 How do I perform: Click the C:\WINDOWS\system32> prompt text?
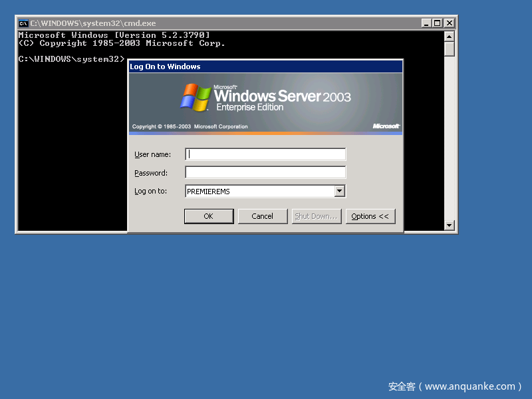[x=72, y=59]
